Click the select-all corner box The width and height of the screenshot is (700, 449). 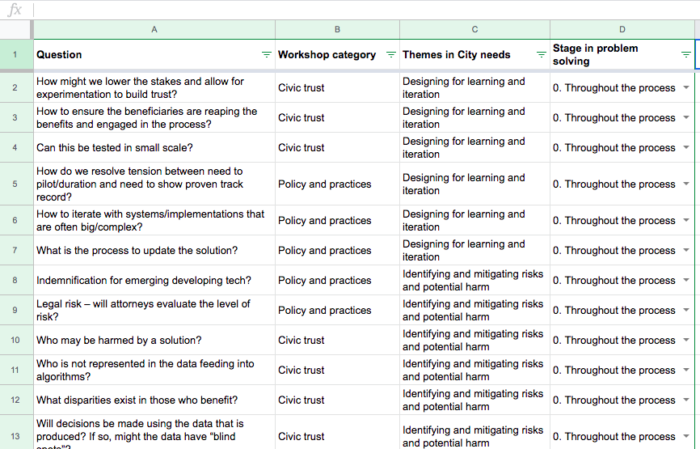16,29
